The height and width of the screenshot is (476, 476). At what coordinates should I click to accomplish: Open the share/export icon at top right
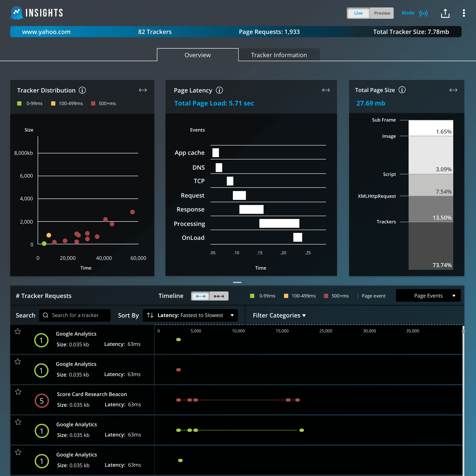445,13
